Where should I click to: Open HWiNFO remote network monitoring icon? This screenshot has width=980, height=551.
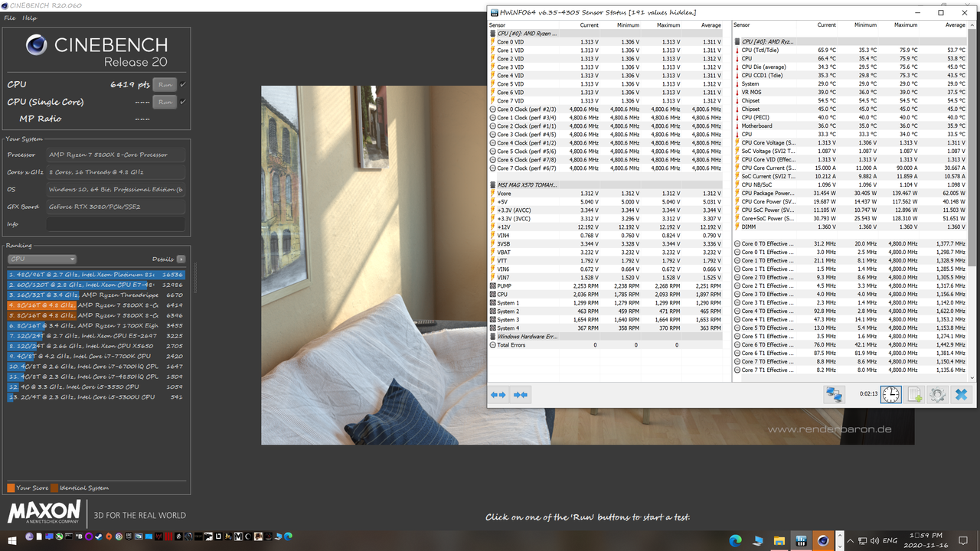click(x=833, y=394)
